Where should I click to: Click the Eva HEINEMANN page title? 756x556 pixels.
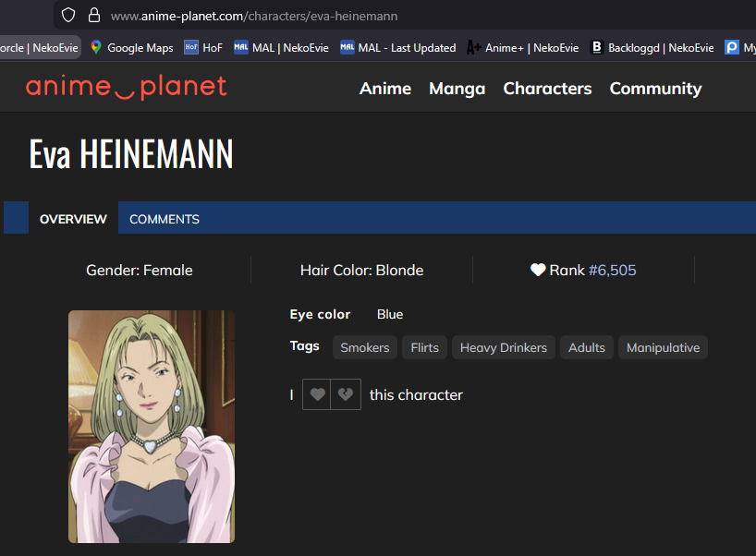click(x=131, y=154)
